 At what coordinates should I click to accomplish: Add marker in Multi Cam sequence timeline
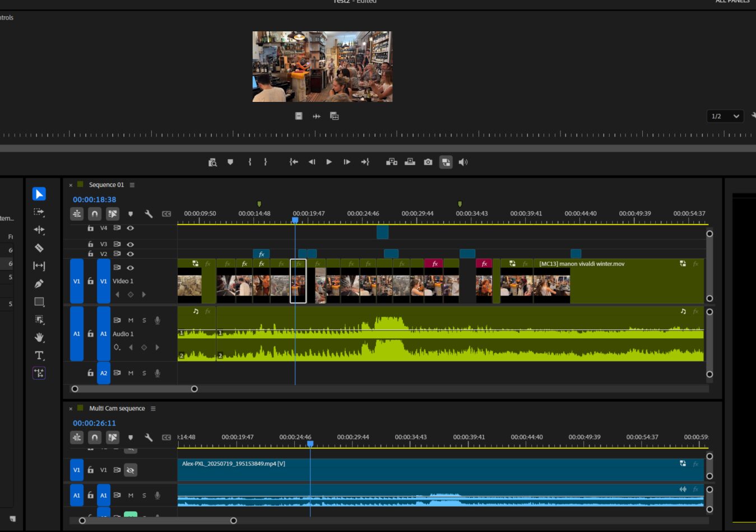click(x=131, y=437)
